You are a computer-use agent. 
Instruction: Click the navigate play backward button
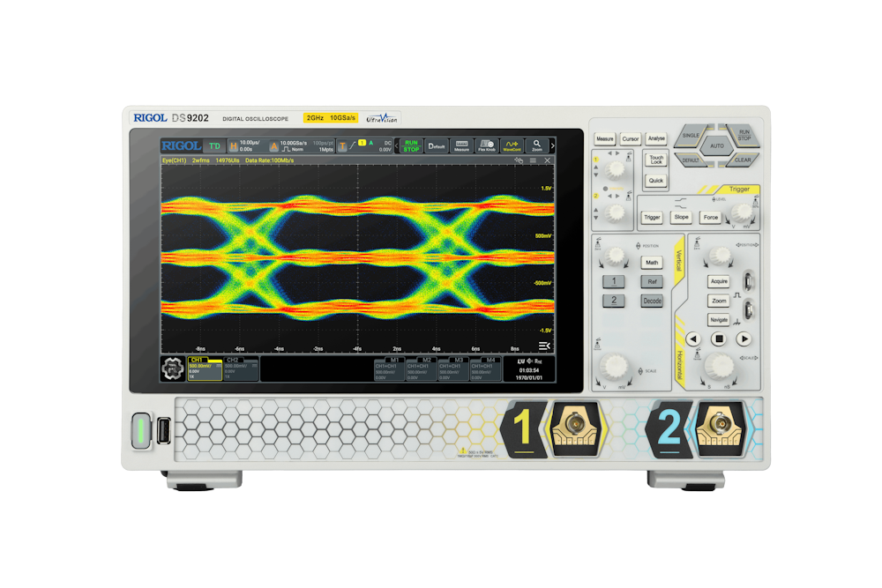(x=693, y=339)
